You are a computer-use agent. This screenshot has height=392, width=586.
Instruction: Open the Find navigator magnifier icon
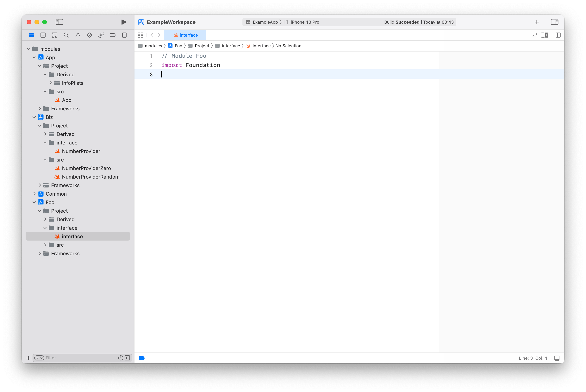pos(66,35)
